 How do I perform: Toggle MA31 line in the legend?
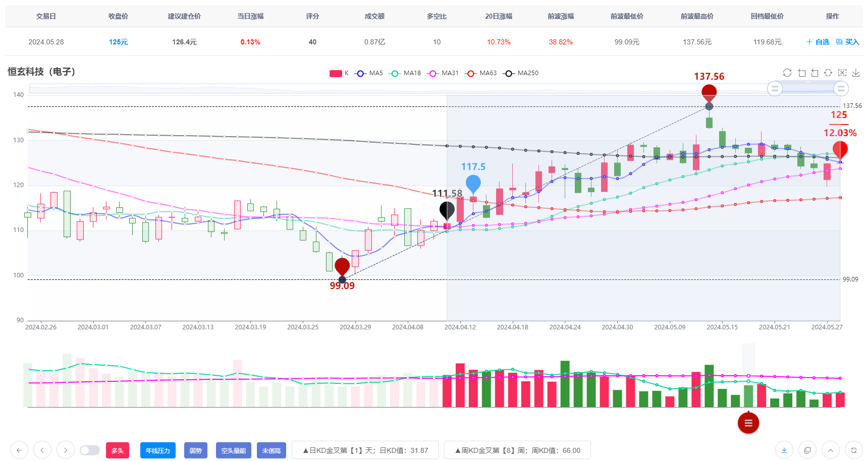(443, 73)
